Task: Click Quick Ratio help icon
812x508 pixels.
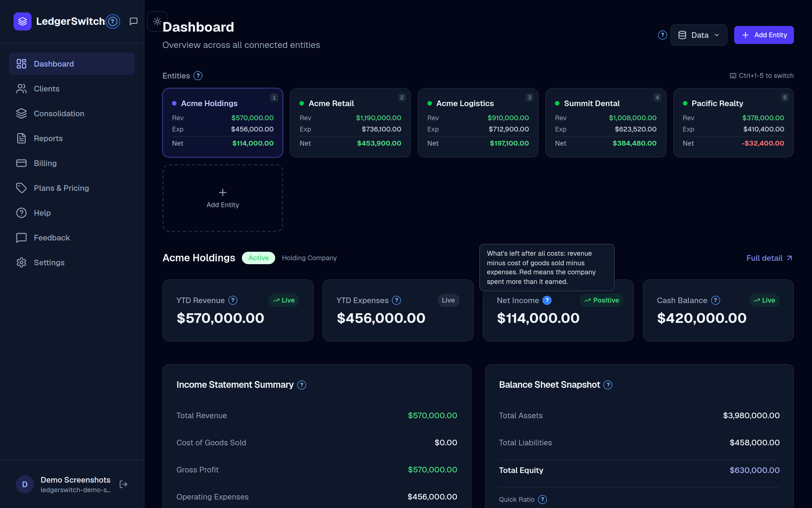Action: 542,500
